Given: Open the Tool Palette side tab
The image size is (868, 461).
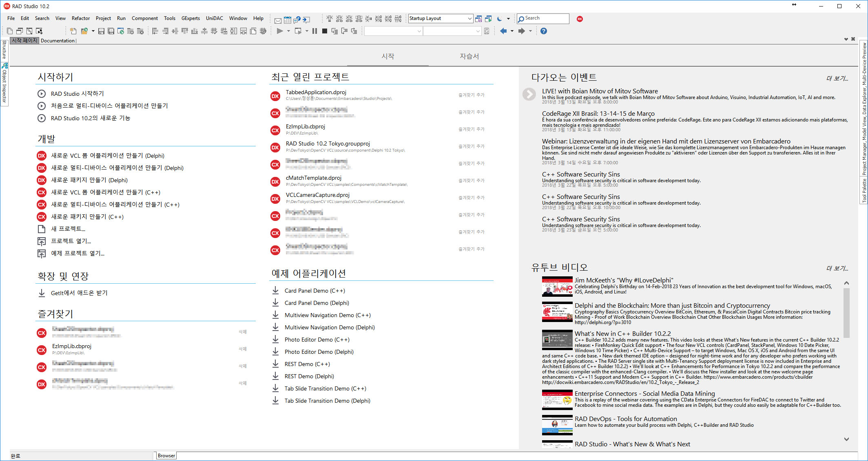Looking at the screenshot, I should click(x=864, y=190).
